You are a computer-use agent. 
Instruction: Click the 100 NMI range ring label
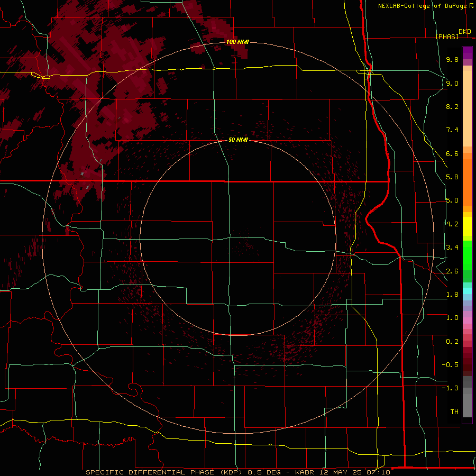click(237, 42)
